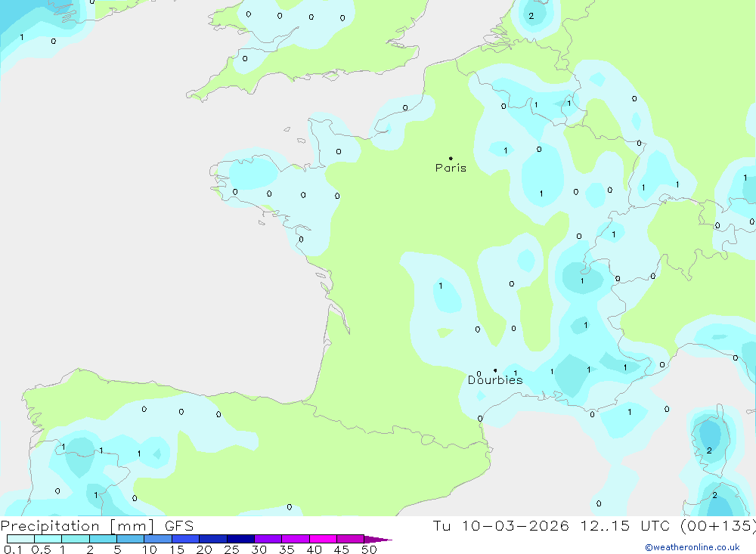This screenshot has width=756, height=554.
Task: Click the 30–35 mm purple legend swatch
Action: tap(268, 539)
